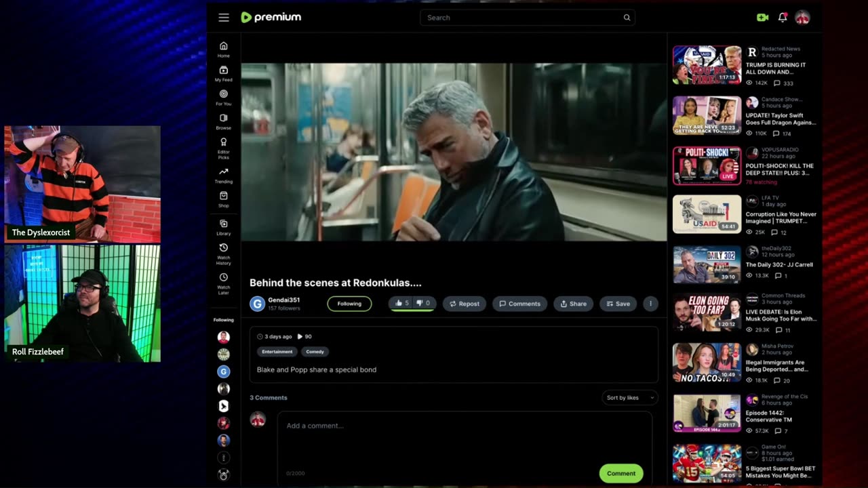Open Super Bowl BET video thumbnail

click(707, 464)
